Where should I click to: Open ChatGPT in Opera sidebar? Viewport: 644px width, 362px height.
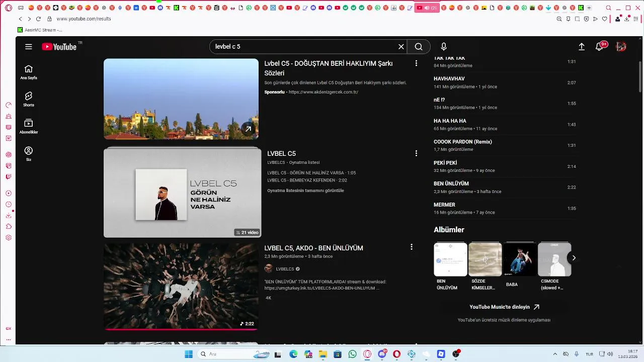[x=9, y=154]
